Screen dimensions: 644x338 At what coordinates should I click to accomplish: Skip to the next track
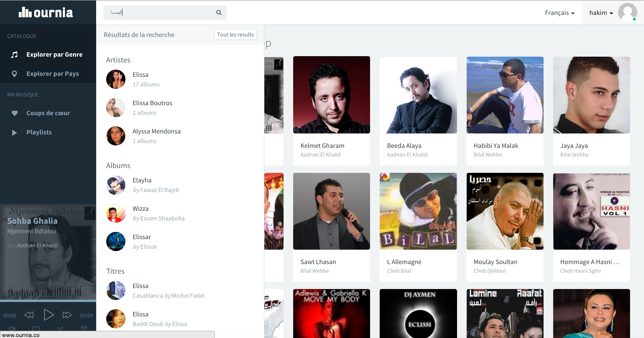pyautogui.click(x=67, y=315)
